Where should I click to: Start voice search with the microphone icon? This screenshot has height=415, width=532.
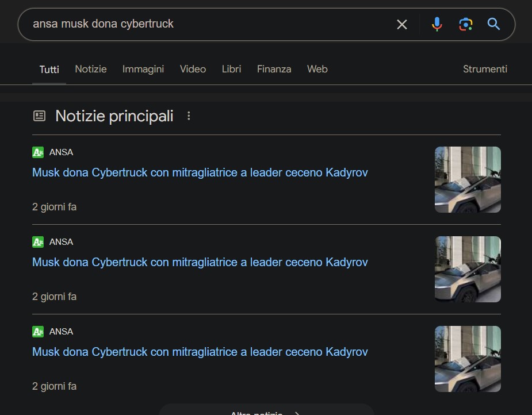point(437,24)
